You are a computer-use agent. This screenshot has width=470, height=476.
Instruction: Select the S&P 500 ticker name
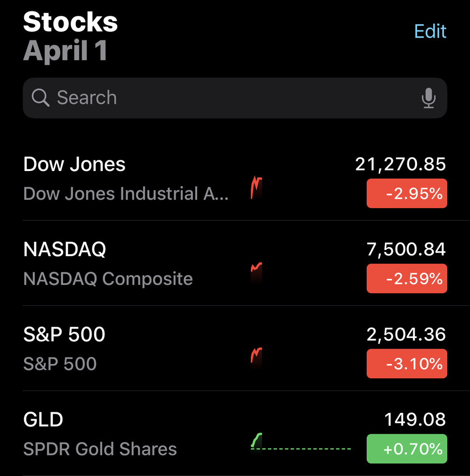coord(64,335)
